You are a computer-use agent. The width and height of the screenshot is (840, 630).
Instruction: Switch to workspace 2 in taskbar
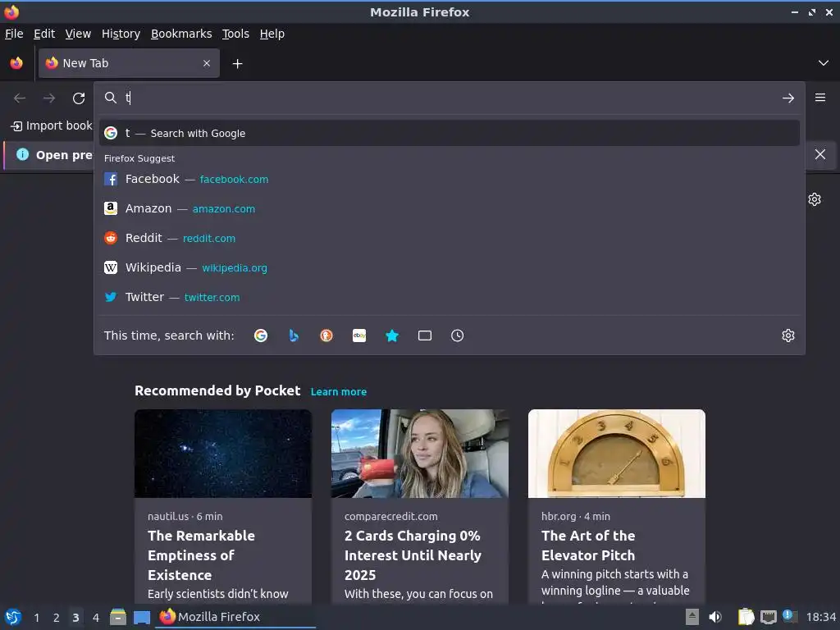[x=56, y=618]
